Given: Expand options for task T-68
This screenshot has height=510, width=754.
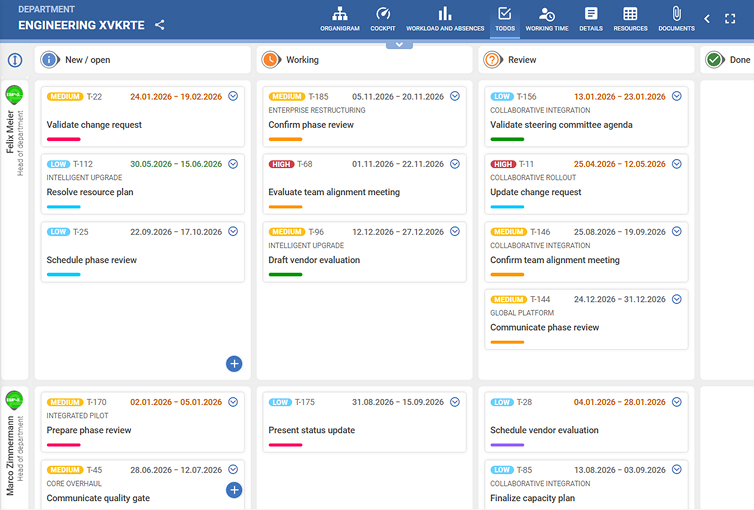Looking at the screenshot, I should (455, 164).
